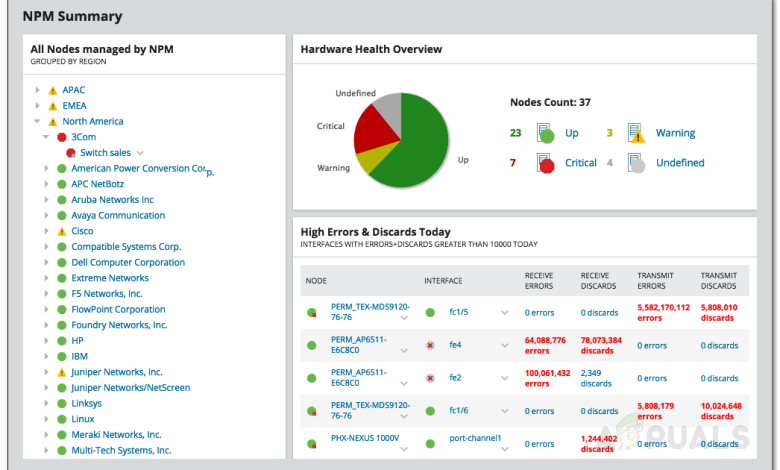Open the dropdown chevron next to Switch sales

140,153
